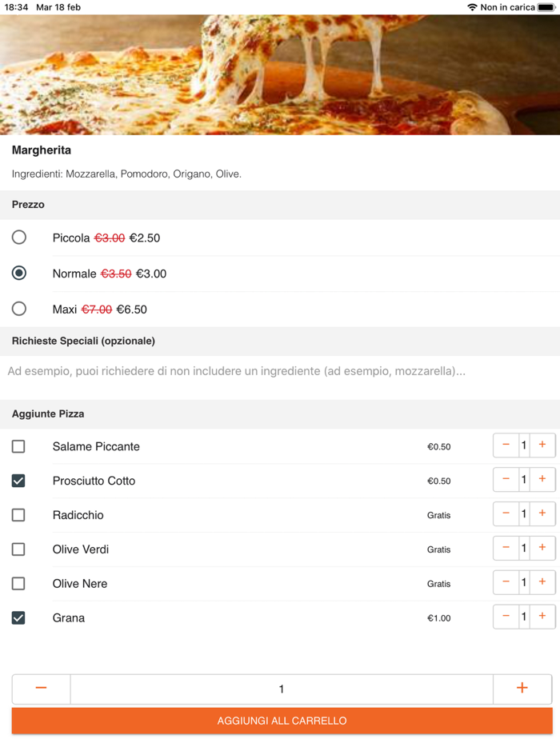The height and width of the screenshot is (747, 560).
Task: Tap the Richieste Speciali text field
Action: (x=280, y=371)
